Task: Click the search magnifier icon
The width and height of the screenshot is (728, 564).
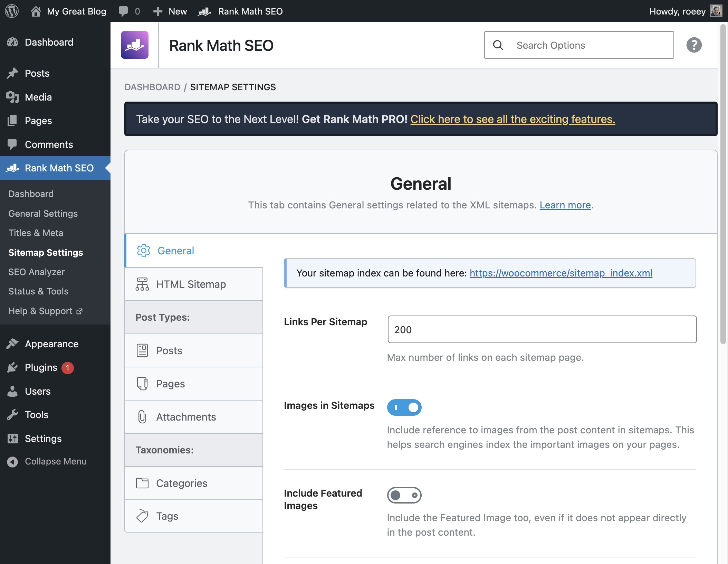Action: coord(498,45)
